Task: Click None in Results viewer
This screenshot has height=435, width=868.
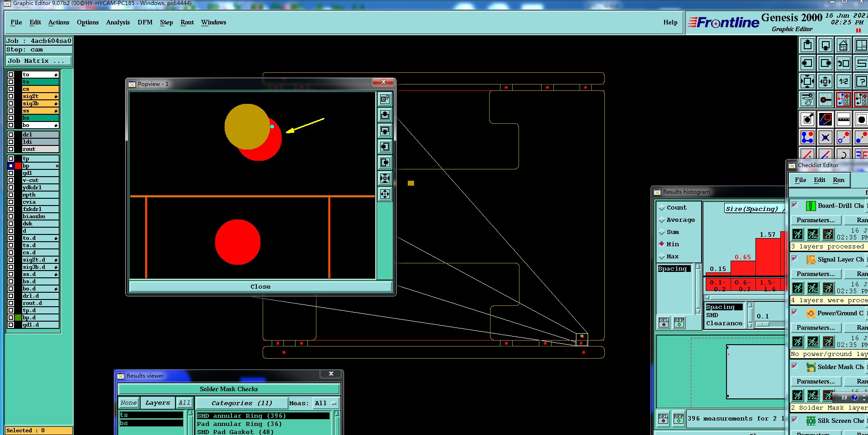Action: coord(128,403)
